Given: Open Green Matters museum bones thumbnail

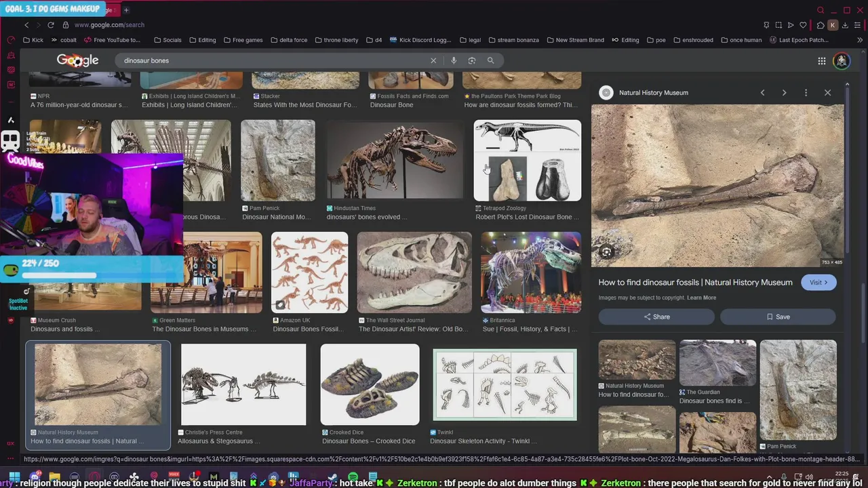Looking at the screenshot, I should (x=206, y=272).
